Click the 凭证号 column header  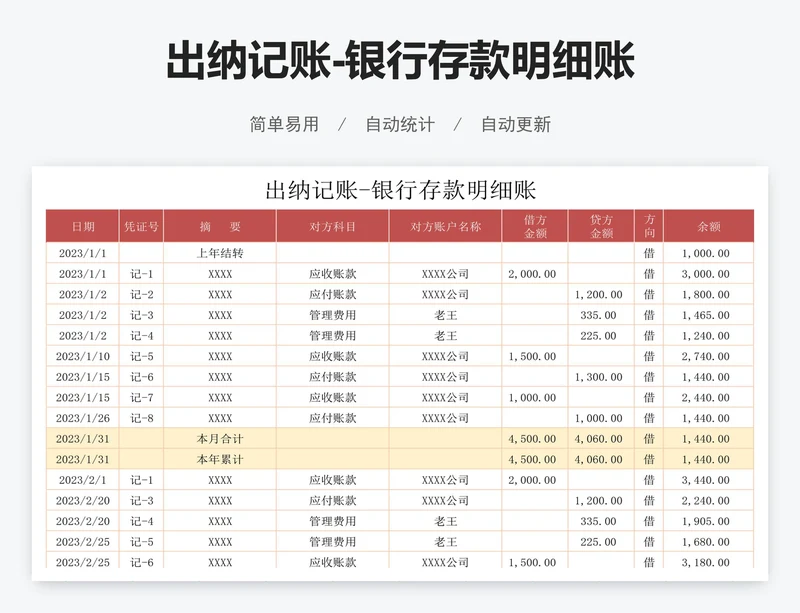click(141, 226)
